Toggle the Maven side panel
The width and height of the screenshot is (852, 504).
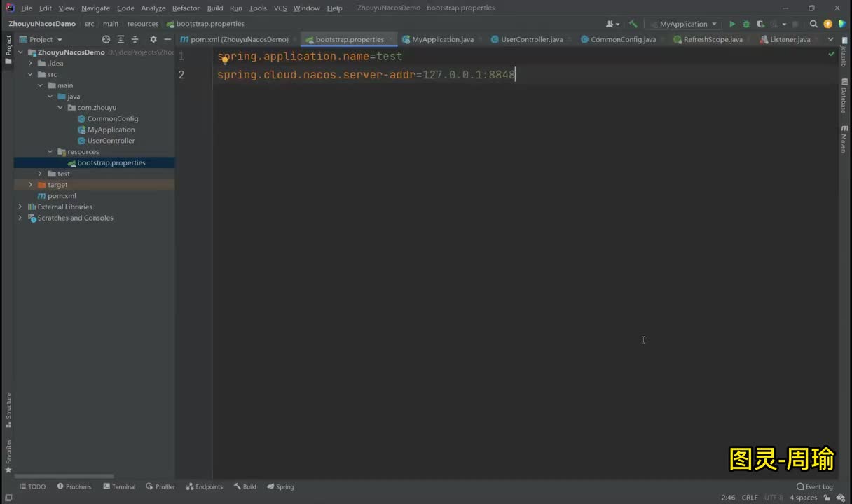click(844, 139)
